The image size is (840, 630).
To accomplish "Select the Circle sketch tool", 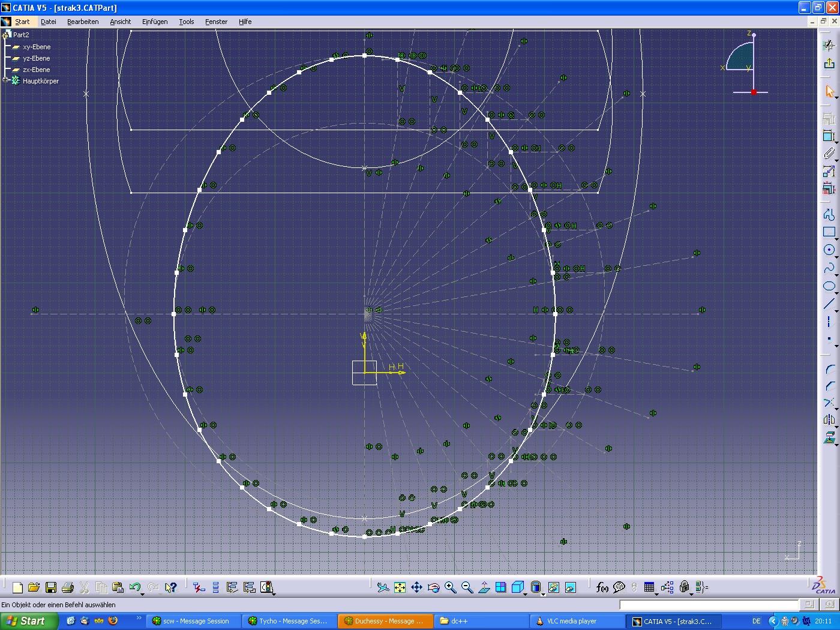I will 829,250.
